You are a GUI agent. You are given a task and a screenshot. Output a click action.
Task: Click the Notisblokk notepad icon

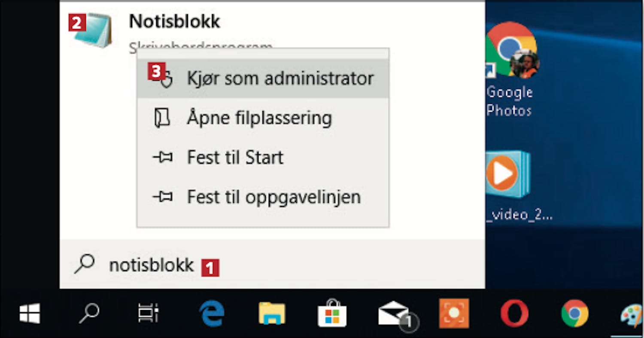(x=93, y=30)
